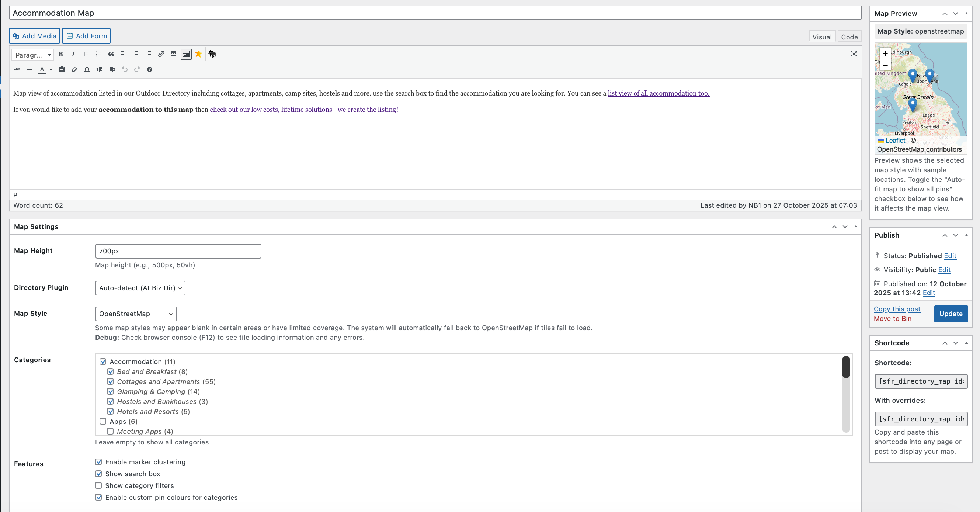Screen dimensions: 980x512
Task: Open the fullscreen editor mode
Action: (854, 54)
